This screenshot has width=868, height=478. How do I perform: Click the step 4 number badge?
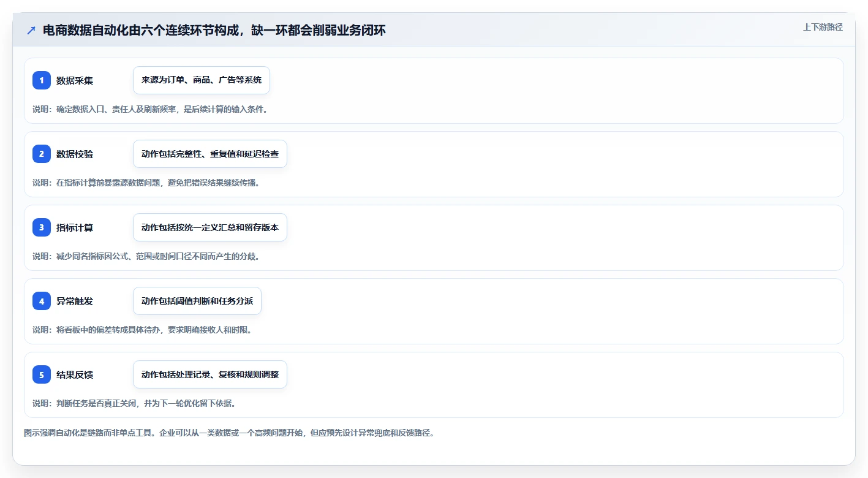(42, 301)
